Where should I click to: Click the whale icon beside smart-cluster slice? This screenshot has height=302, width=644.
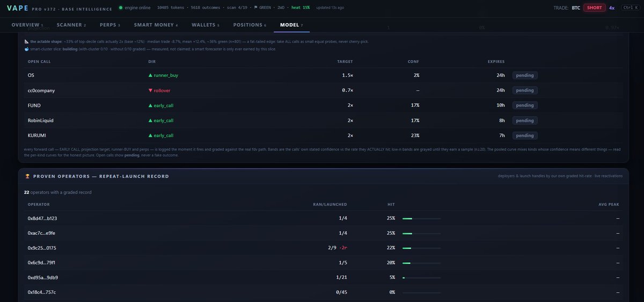(x=27, y=49)
